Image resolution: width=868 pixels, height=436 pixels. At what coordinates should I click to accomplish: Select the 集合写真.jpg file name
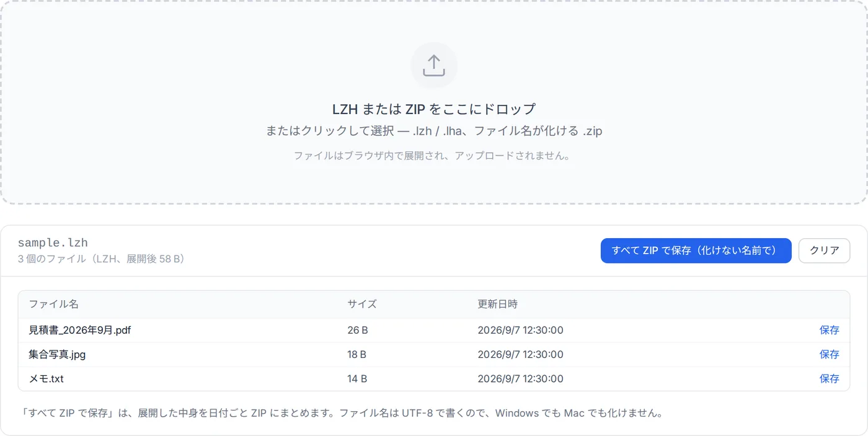[x=57, y=354]
